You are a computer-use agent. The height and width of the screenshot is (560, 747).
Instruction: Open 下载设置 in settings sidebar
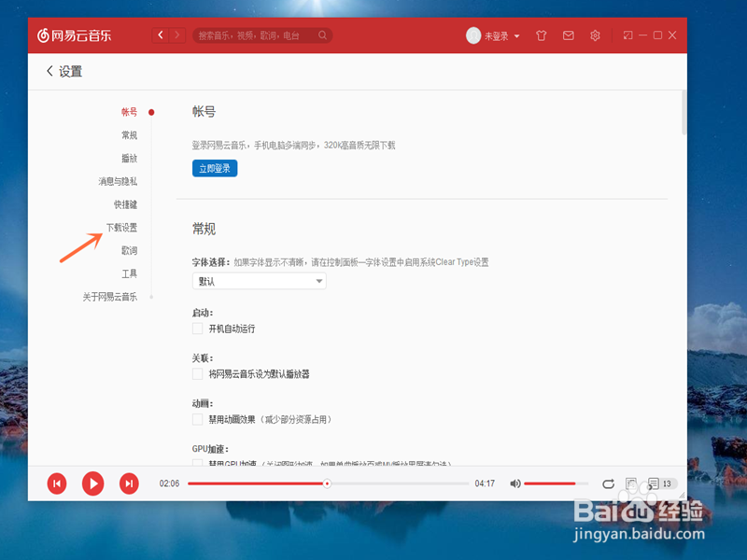coord(121,228)
